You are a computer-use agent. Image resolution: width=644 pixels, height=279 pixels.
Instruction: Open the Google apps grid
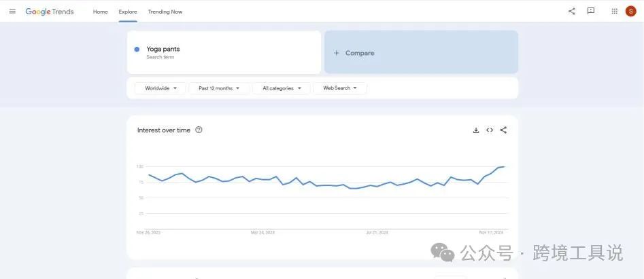614,11
